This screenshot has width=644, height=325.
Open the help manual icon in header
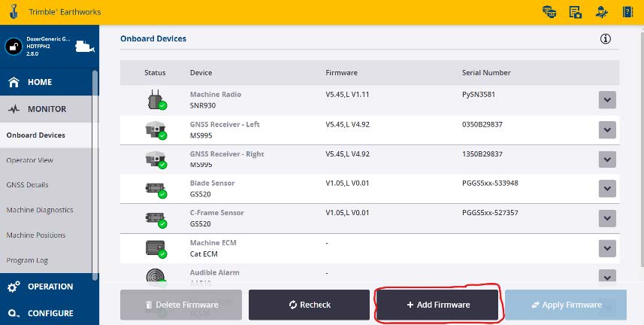[627, 12]
